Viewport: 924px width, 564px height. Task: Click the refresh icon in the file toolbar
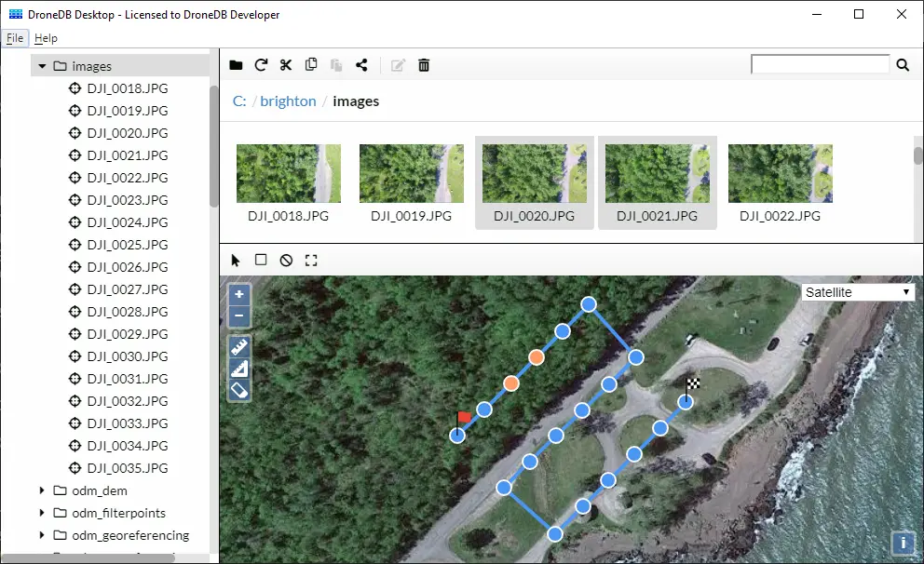tap(261, 65)
